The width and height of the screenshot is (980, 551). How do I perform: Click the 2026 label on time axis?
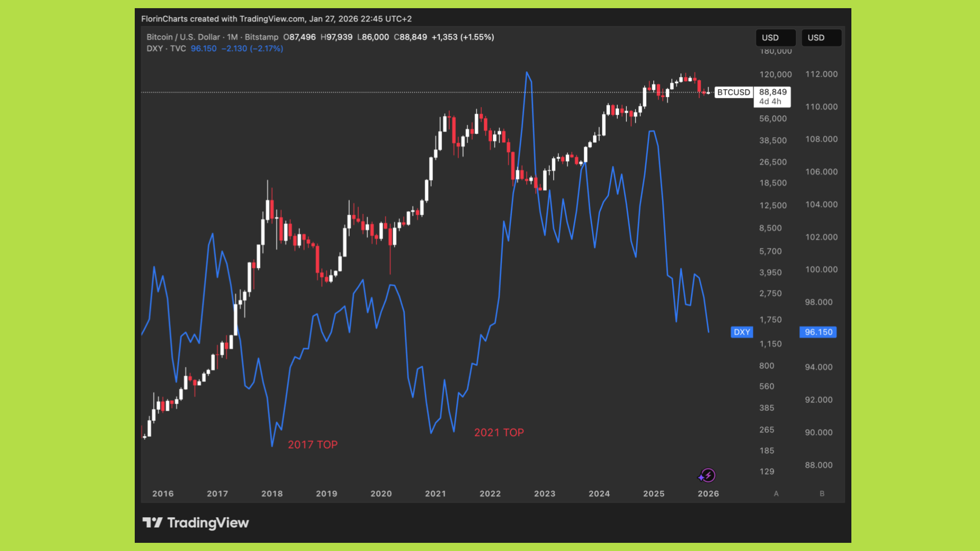pos(708,493)
